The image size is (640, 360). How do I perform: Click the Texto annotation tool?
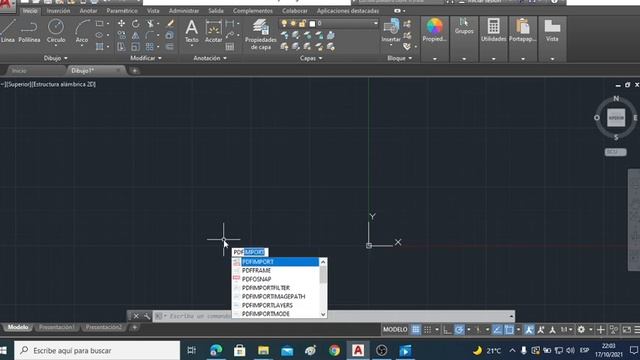[191, 31]
